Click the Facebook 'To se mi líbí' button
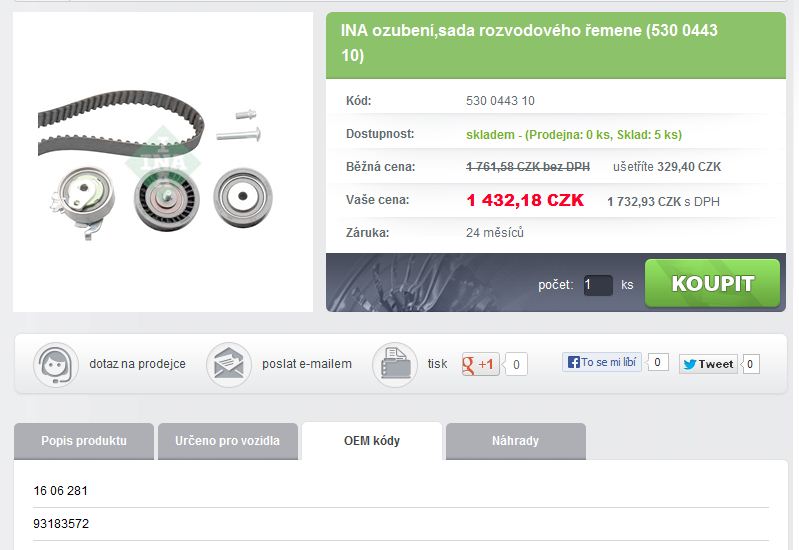799x550 pixels. tap(602, 362)
